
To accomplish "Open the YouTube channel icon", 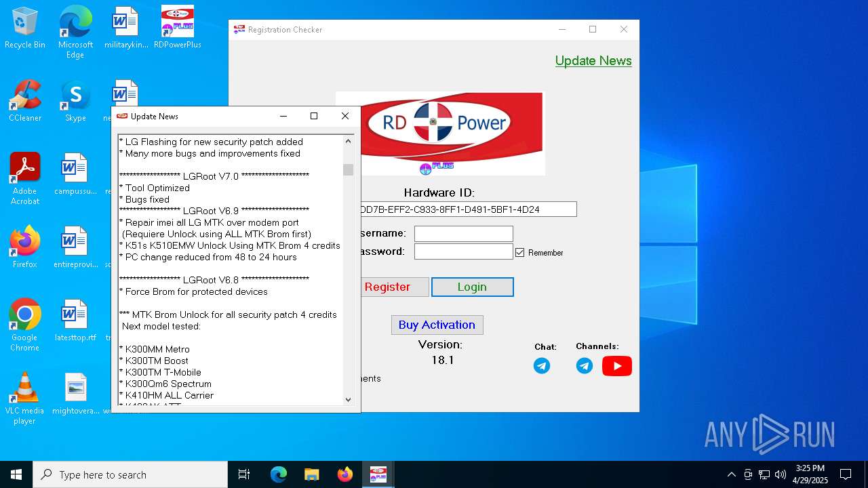I will 617,366.
